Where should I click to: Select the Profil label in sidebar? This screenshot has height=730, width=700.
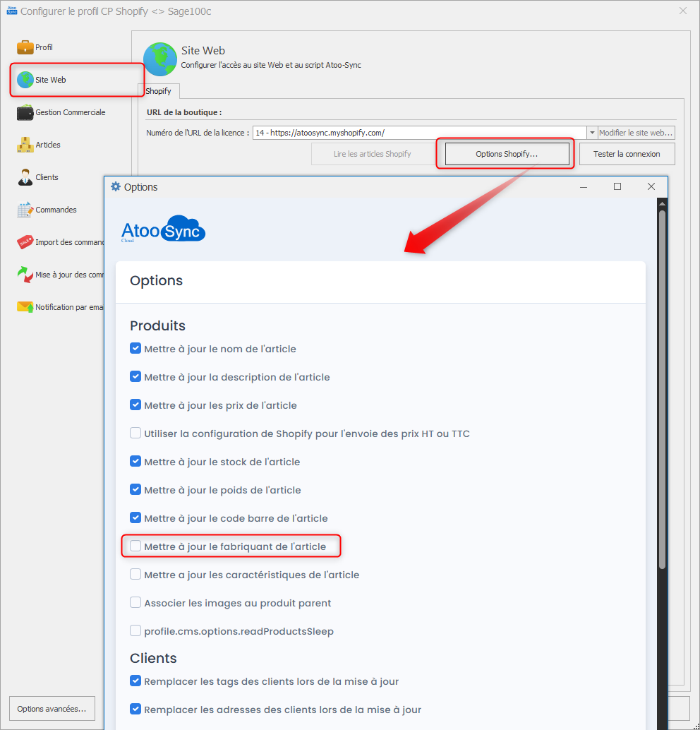click(44, 47)
